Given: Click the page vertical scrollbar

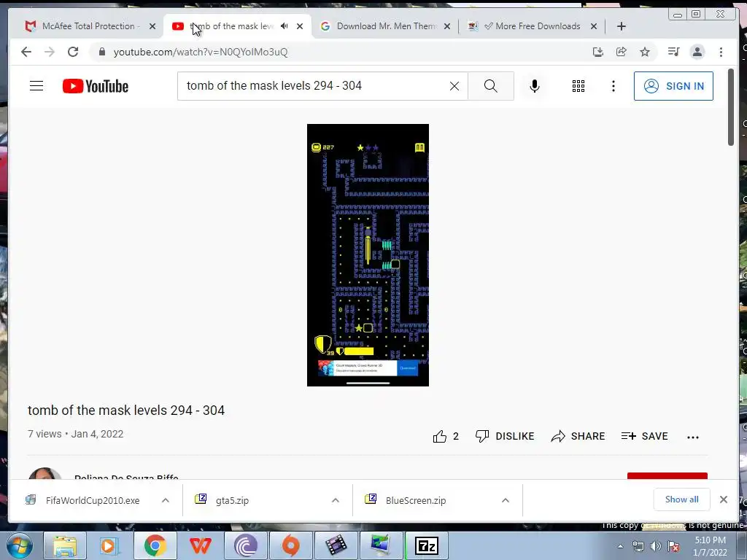Looking at the screenshot, I should pos(731,107).
